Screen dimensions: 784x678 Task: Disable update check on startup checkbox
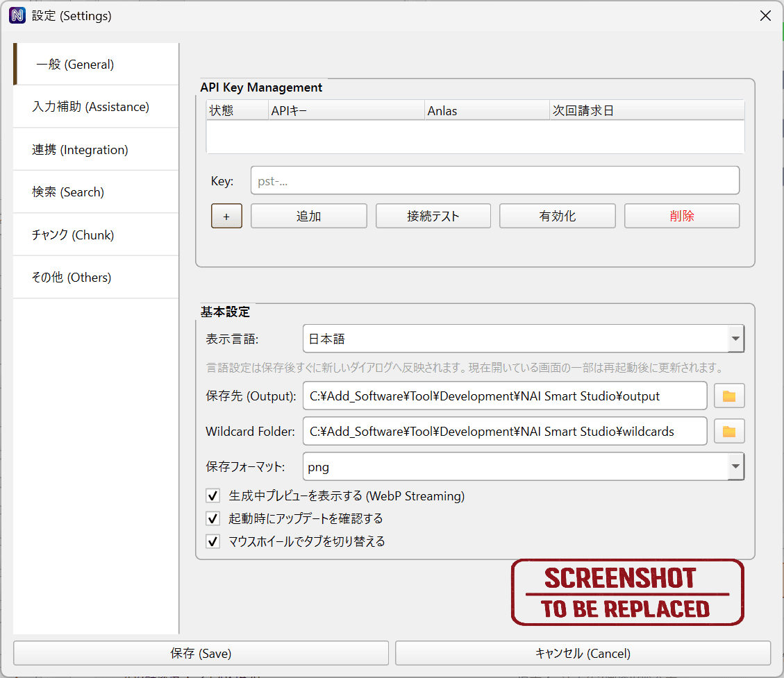(213, 518)
